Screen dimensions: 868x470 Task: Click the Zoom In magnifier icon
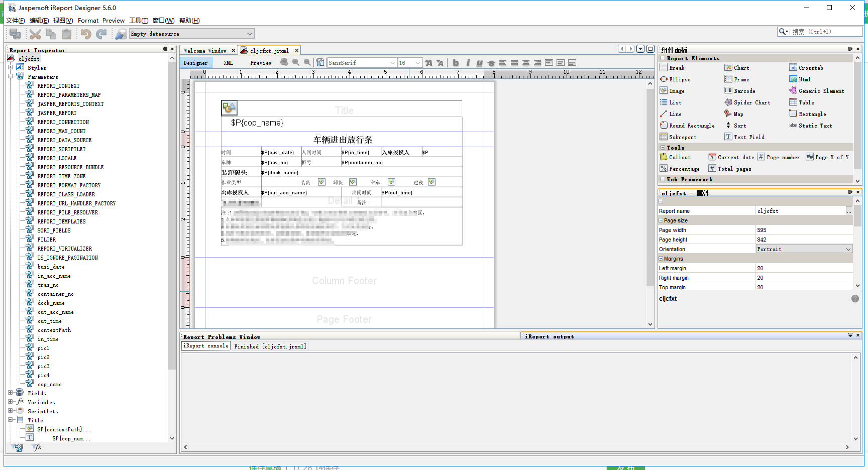(x=296, y=62)
